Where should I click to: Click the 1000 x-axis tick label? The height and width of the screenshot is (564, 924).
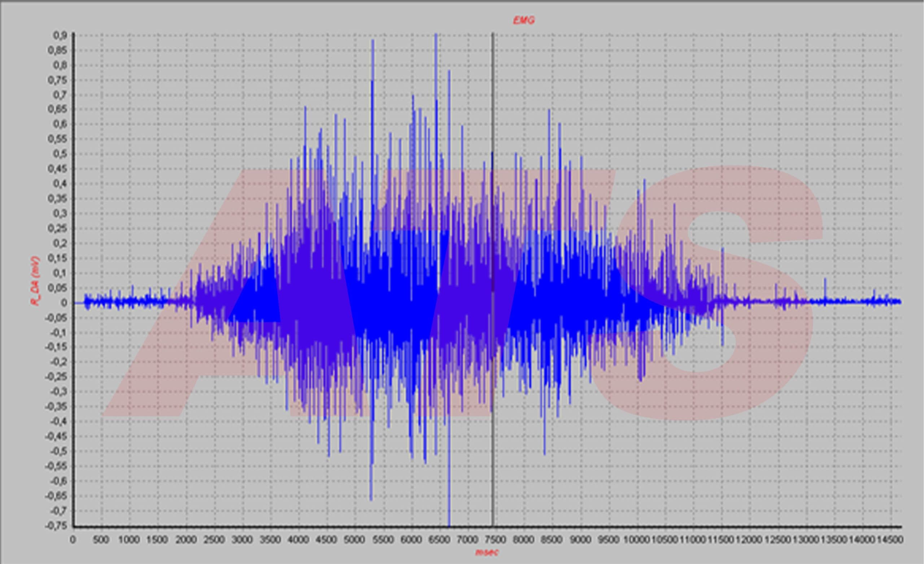129,539
